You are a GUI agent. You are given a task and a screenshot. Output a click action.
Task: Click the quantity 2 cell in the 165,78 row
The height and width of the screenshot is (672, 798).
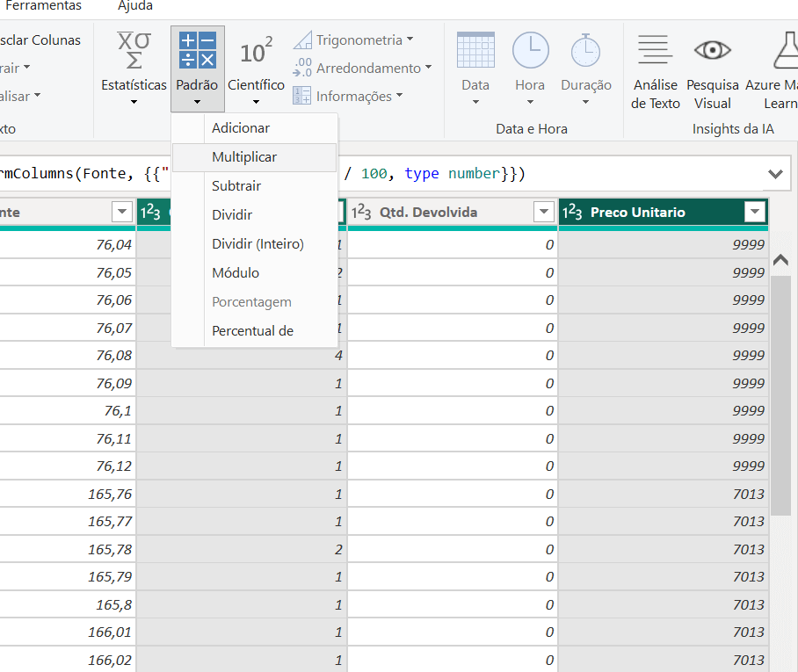(242, 550)
